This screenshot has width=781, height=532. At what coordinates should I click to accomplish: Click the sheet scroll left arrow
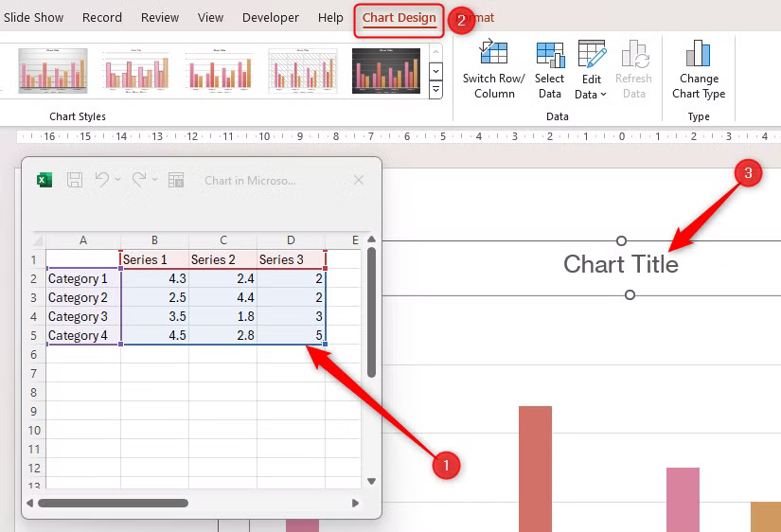29,503
